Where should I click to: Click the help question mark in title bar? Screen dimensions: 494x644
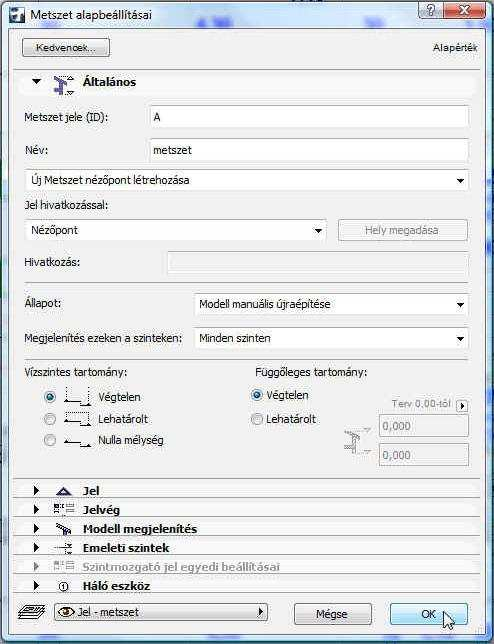pos(430,10)
